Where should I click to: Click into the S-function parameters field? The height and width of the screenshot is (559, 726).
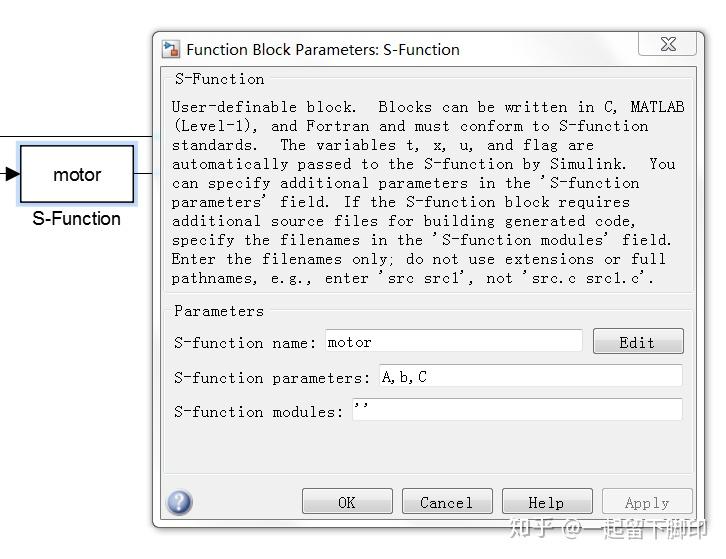tap(530, 376)
